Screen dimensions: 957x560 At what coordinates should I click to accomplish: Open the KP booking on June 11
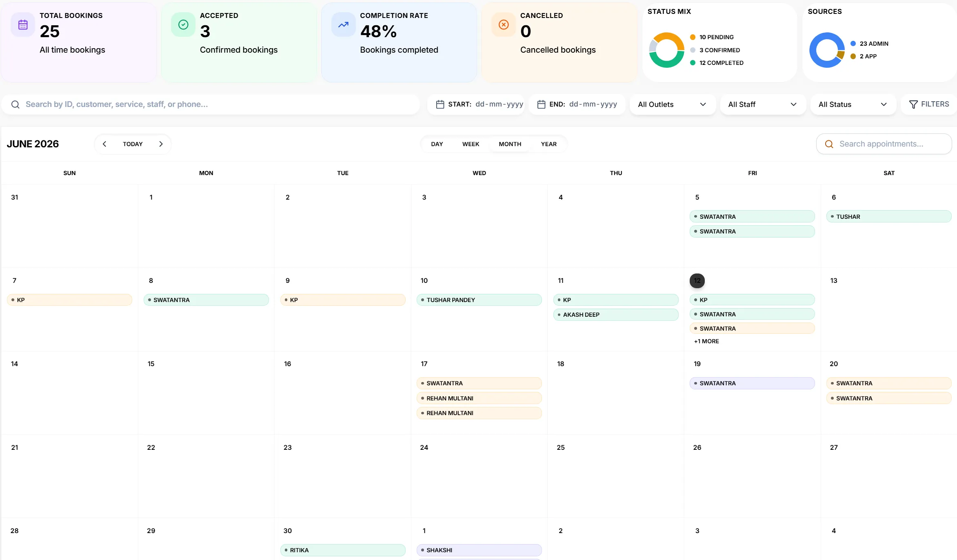616,300
